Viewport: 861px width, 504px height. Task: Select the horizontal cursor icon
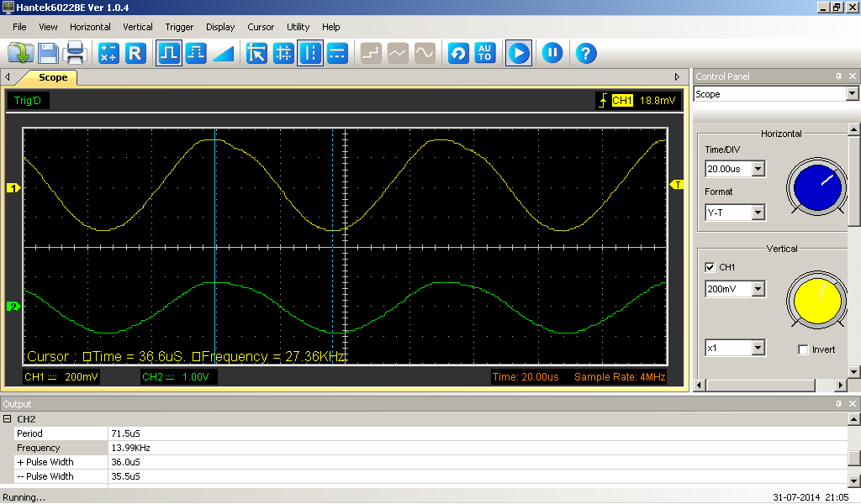coord(337,54)
